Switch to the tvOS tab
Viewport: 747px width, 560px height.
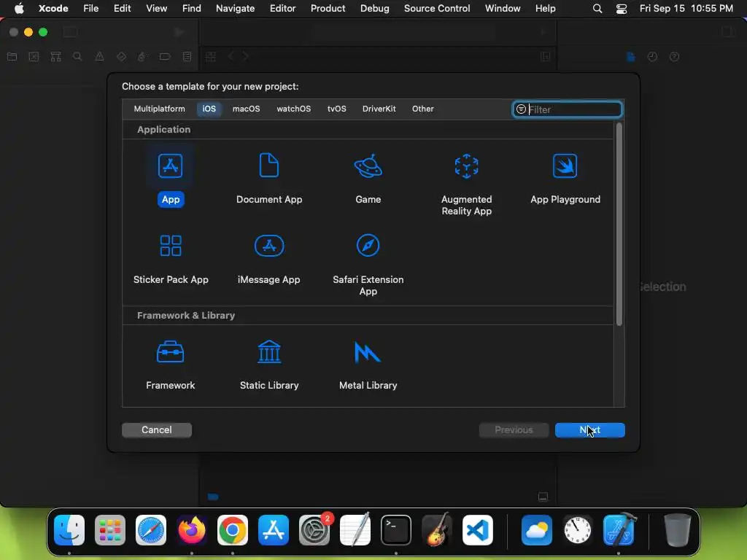point(336,109)
